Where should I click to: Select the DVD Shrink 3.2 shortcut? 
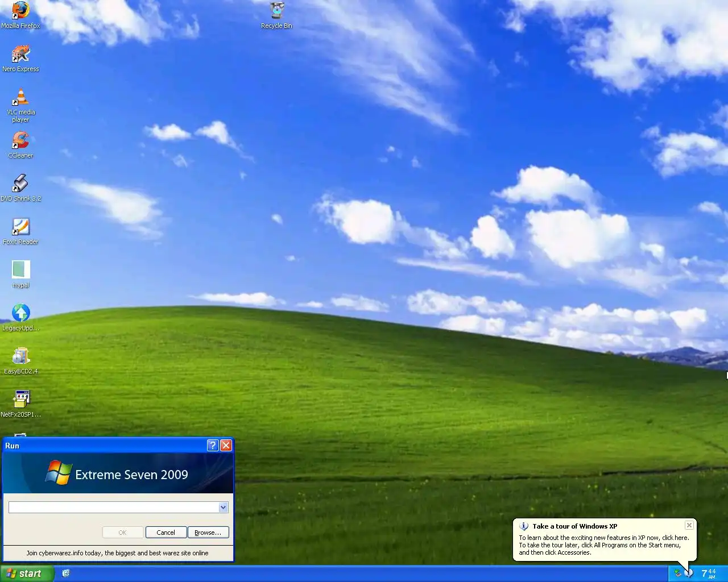click(20, 188)
